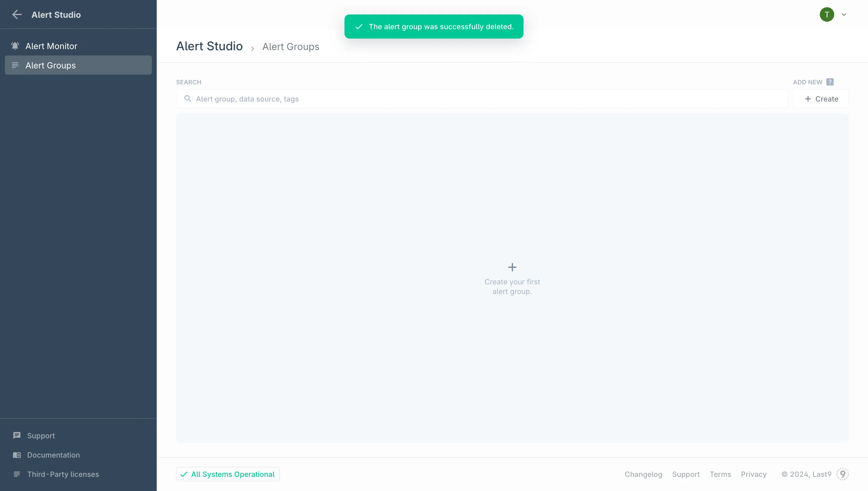Open the Changelog footer link
The height and width of the screenshot is (491, 868).
tap(643, 474)
